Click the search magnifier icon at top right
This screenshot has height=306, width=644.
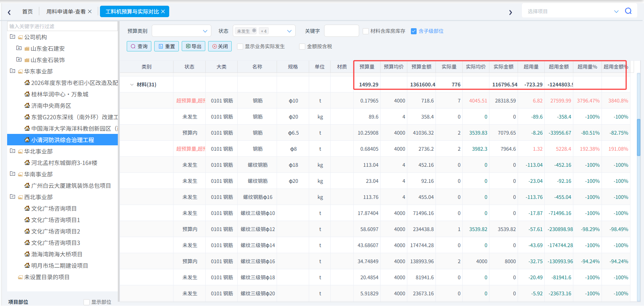(628, 11)
